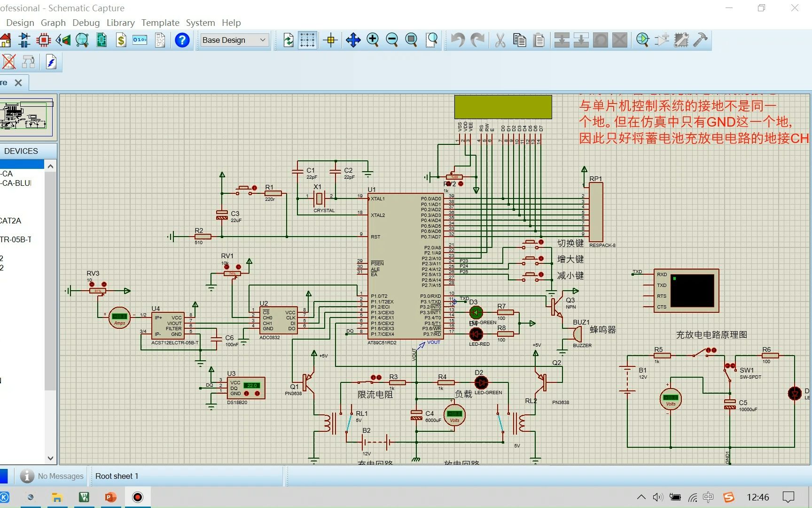
Task: Open the Template menu
Action: click(x=160, y=23)
